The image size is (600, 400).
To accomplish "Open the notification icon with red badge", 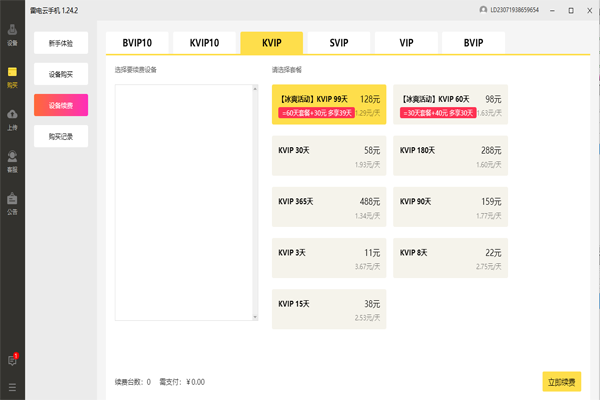I will point(12,360).
